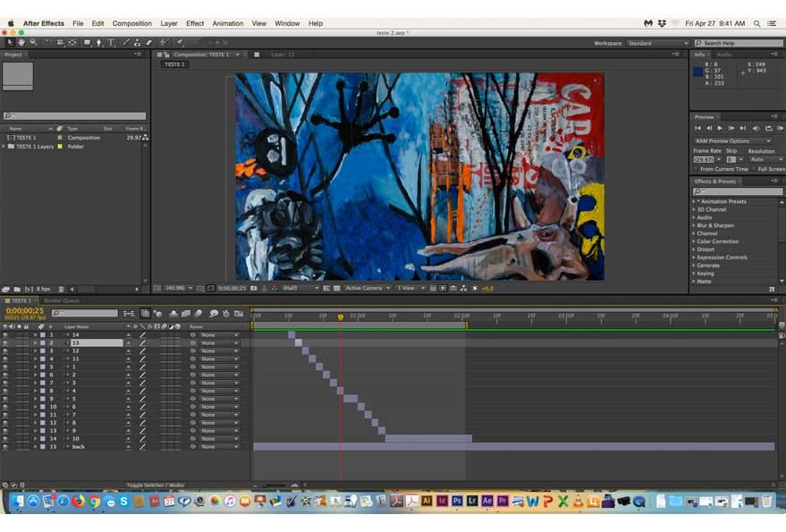Expand the Color Correction effects category
This screenshot has height=532, width=786.
click(x=694, y=241)
